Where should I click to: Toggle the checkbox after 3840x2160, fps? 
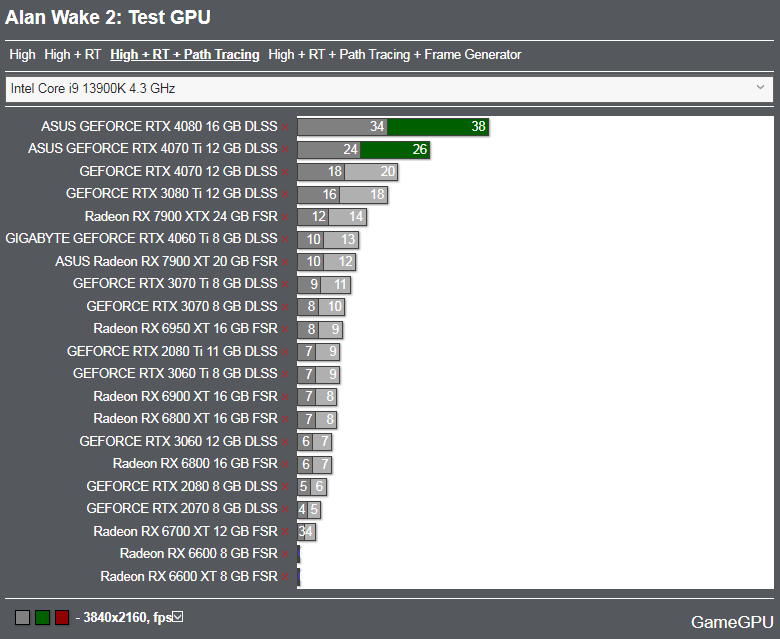178,617
